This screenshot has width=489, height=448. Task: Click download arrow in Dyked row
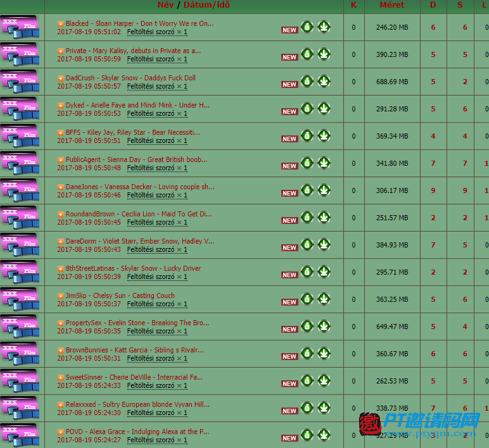pos(324,108)
